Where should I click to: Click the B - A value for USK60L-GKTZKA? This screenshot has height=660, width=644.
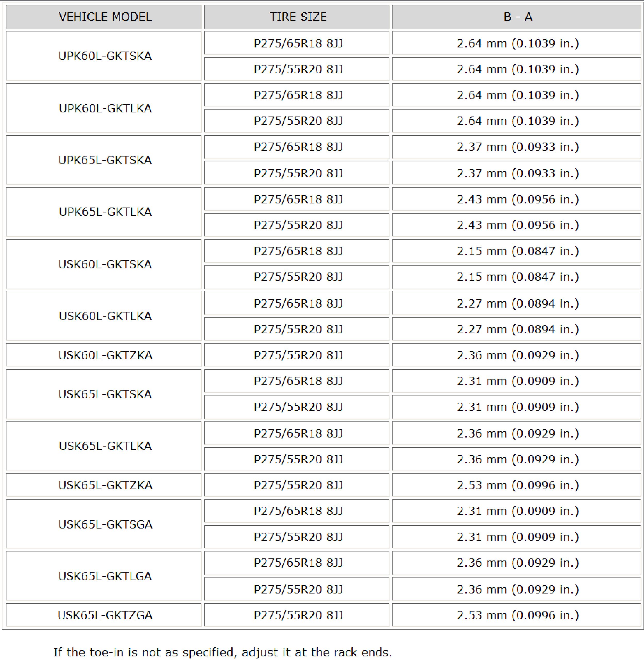click(518, 355)
